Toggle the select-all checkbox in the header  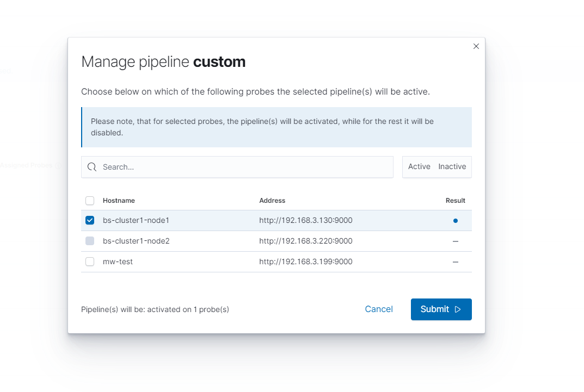pos(90,201)
